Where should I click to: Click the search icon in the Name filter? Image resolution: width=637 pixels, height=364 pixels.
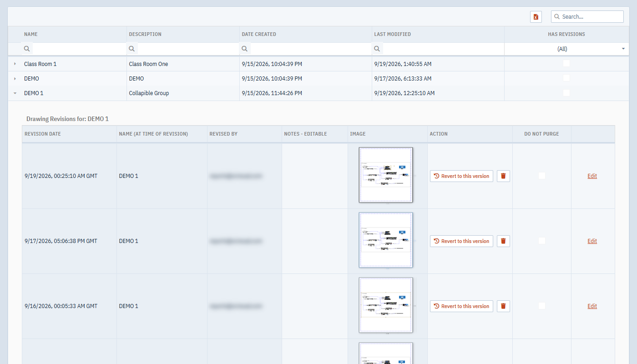27,49
